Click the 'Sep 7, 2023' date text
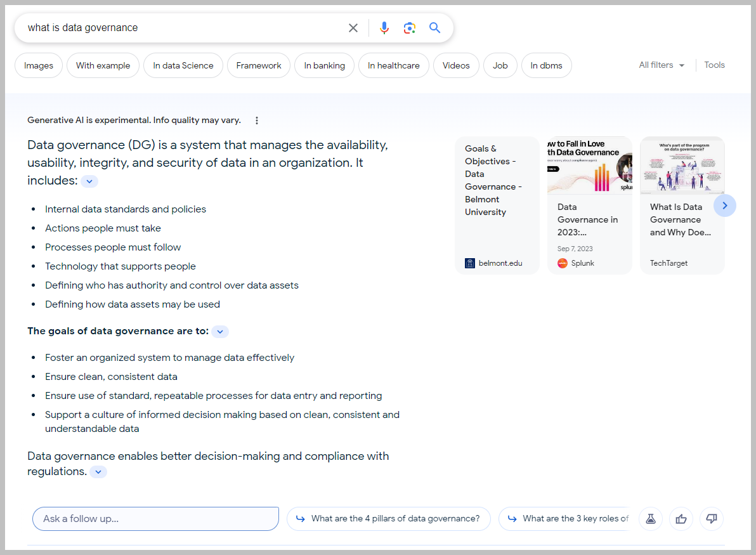The width and height of the screenshot is (756, 555). click(x=575, y=249)
